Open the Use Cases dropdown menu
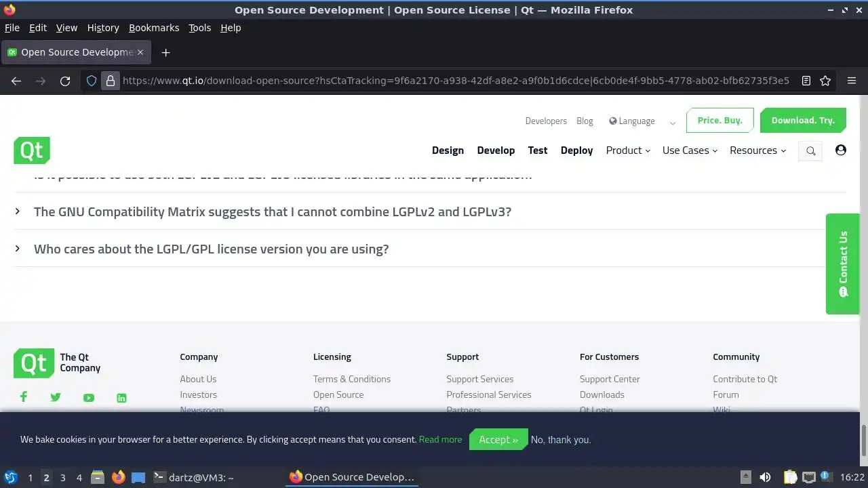Screen dimensions: 868x488 pos(690,150)
